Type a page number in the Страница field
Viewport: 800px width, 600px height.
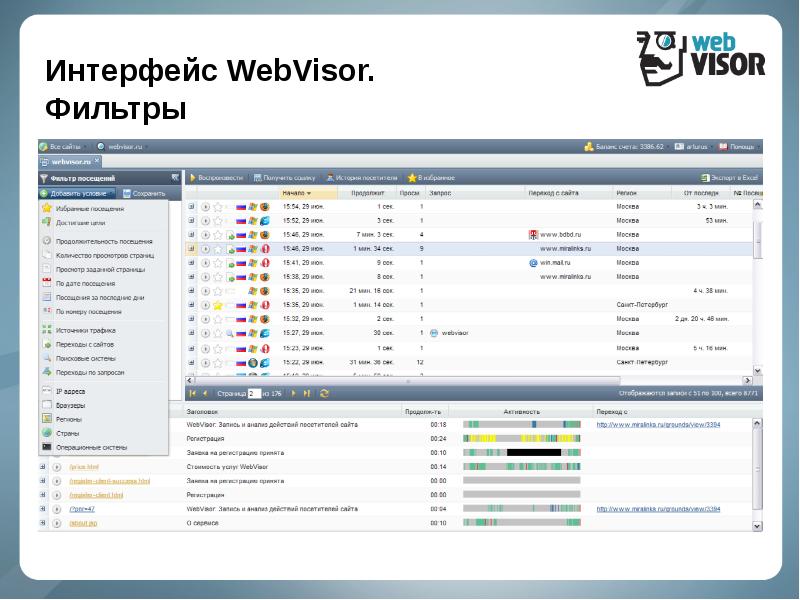click(x=253, y=393)
